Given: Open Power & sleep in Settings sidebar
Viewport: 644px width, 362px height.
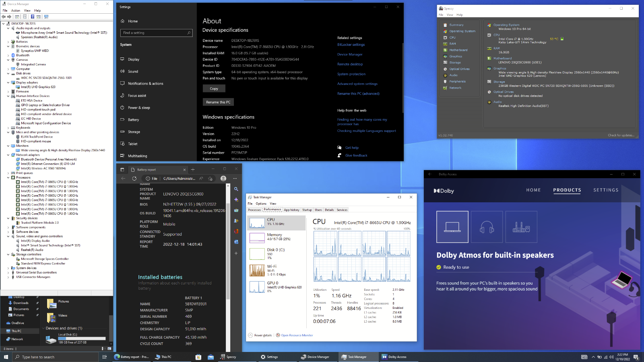Looking at the screenshot, I should click(x=139, y=108).
